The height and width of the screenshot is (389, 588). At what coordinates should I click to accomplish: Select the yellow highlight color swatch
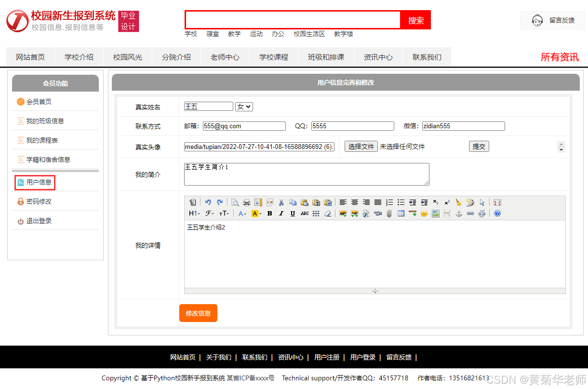256,213
